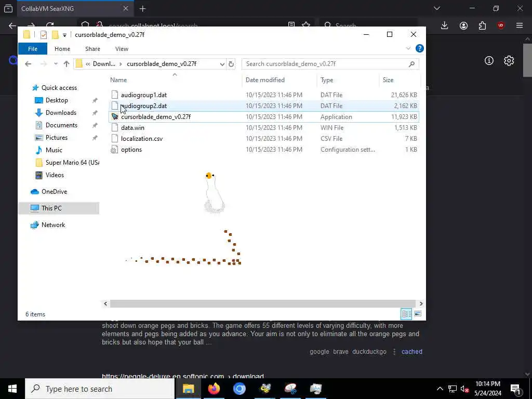
Task: Click the New folder quick access icon
Action: 55,35
